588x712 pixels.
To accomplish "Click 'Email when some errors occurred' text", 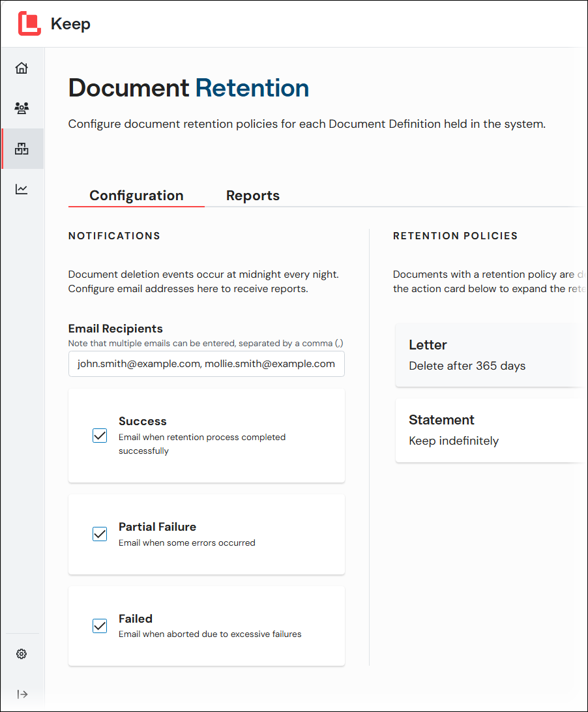I will tap(186, 542).
